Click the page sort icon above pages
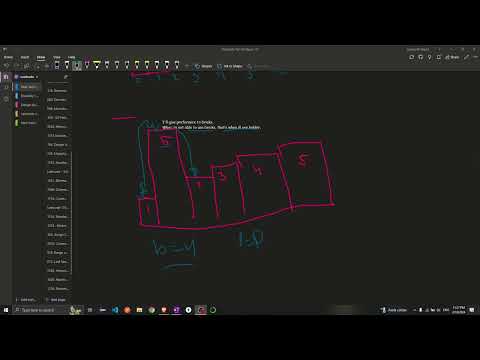 point(66,77)
